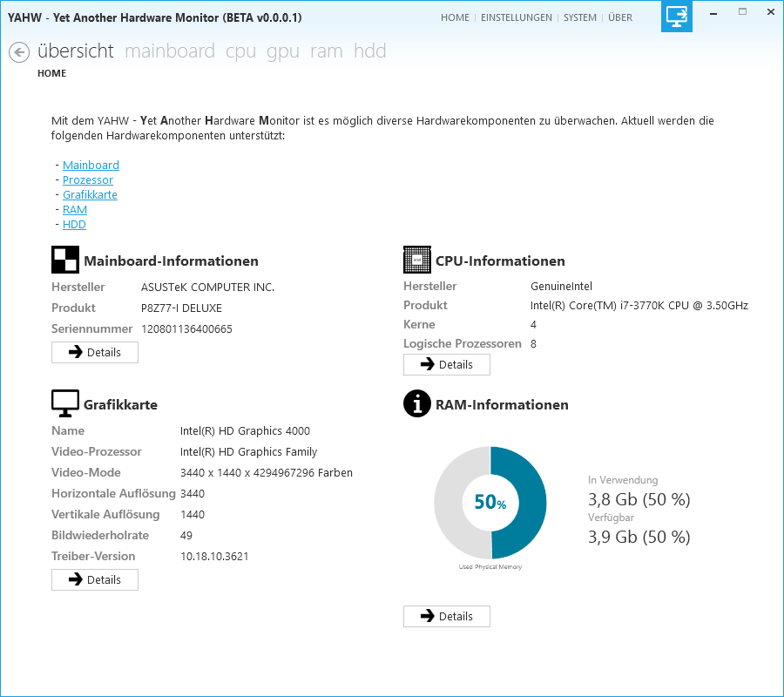Follow the RAM hyperlink

tap(75, 209)
